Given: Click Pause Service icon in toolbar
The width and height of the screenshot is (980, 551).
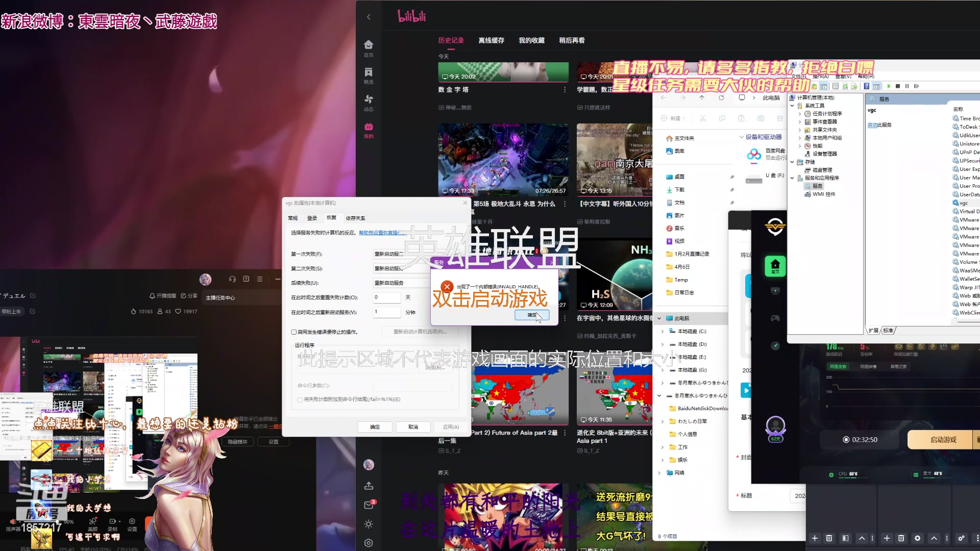Looking at the screenshot, I should [907, 86].
